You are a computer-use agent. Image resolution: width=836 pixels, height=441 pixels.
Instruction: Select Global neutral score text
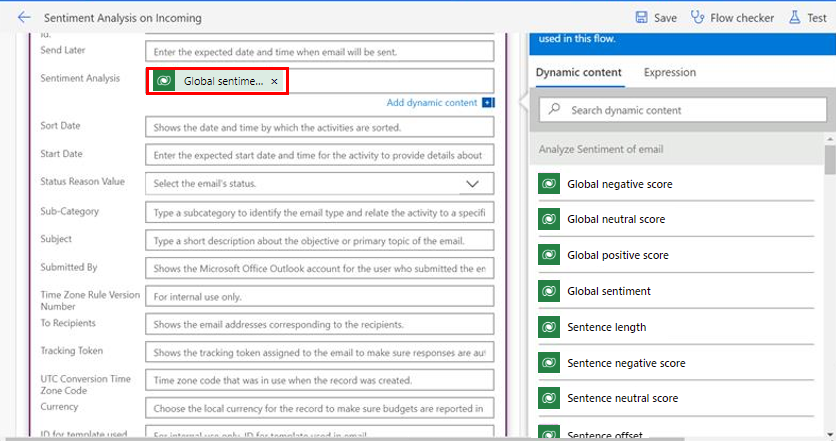click(x=616, y=219)
